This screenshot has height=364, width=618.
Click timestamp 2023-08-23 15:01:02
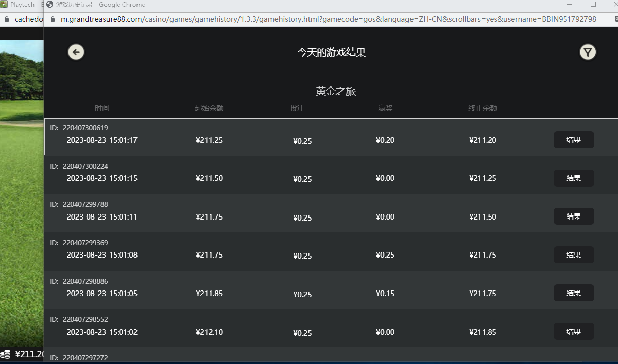(x=102, y=332)
